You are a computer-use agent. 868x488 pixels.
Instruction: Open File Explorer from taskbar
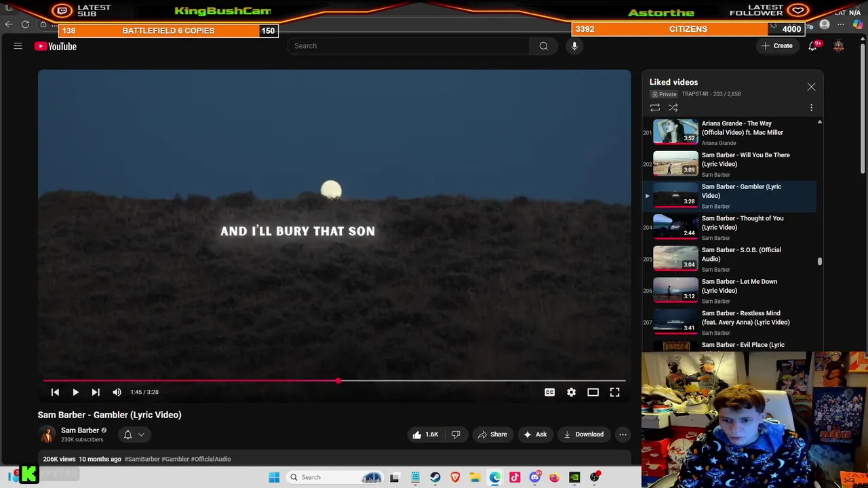pos(475,477)
